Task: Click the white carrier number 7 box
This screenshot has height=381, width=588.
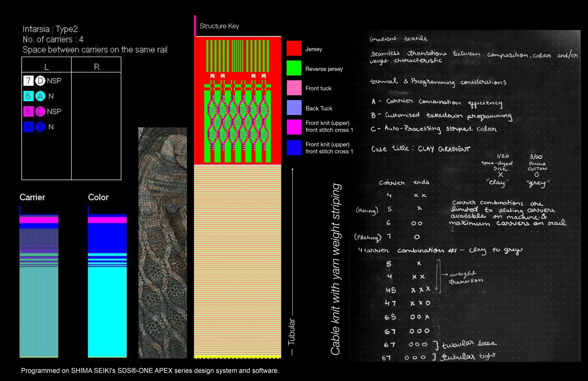Action: tap(28, 81)
